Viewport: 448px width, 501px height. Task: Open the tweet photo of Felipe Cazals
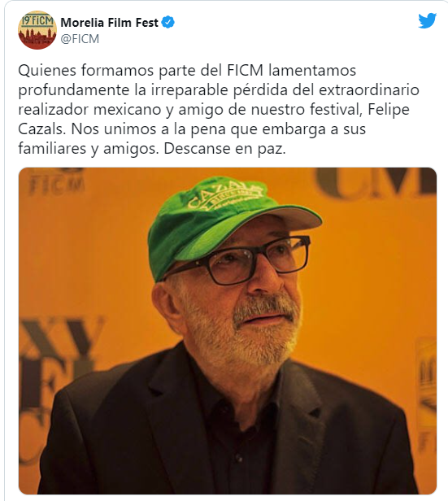228,331
